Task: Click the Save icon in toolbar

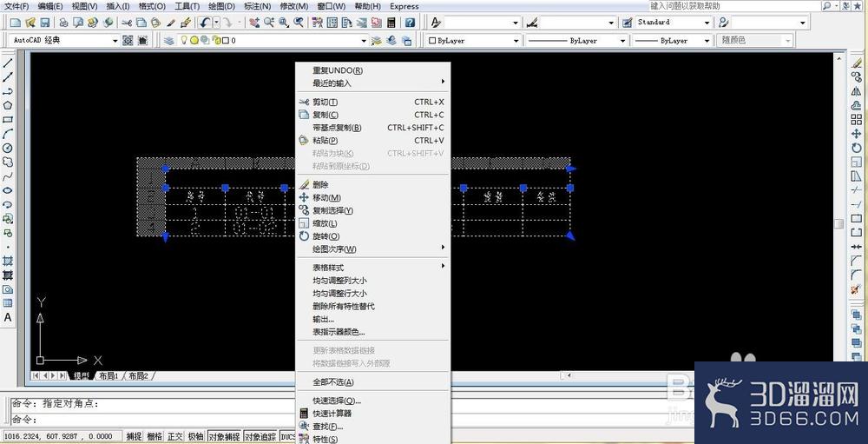Action: click(45, 23)
